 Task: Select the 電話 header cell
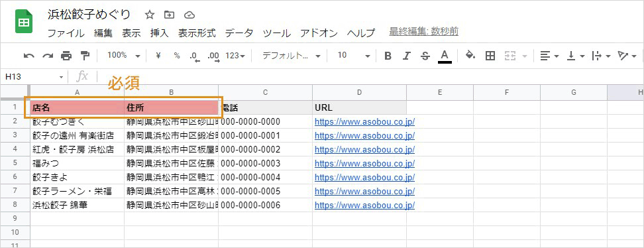click(265, 108)
